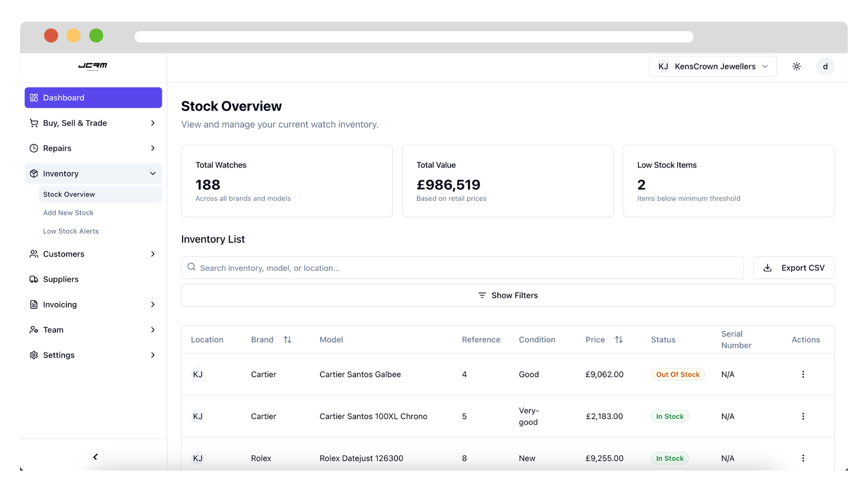Sort the table by Price
Image resolution: width=868 pixels, height=488 pixels.
(619, 339)
